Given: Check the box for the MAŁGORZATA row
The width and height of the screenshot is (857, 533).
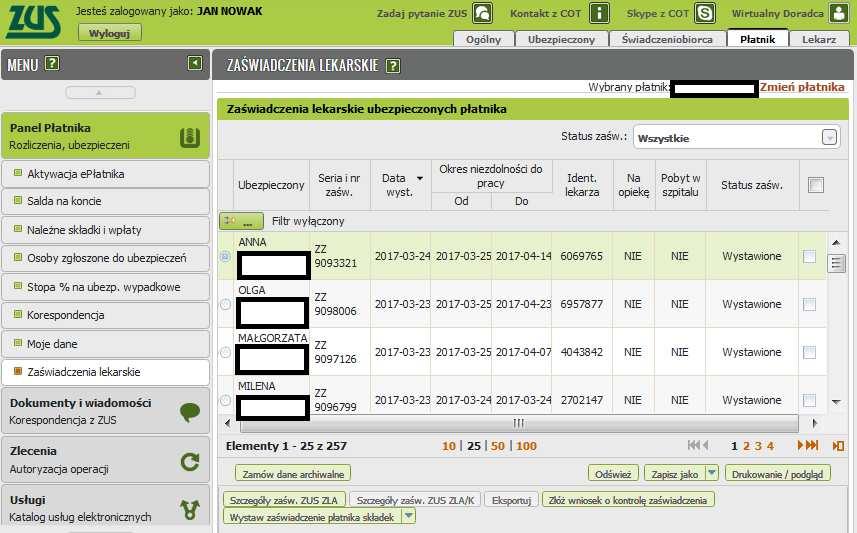Looking at the screenshot, I should (809, 352).
